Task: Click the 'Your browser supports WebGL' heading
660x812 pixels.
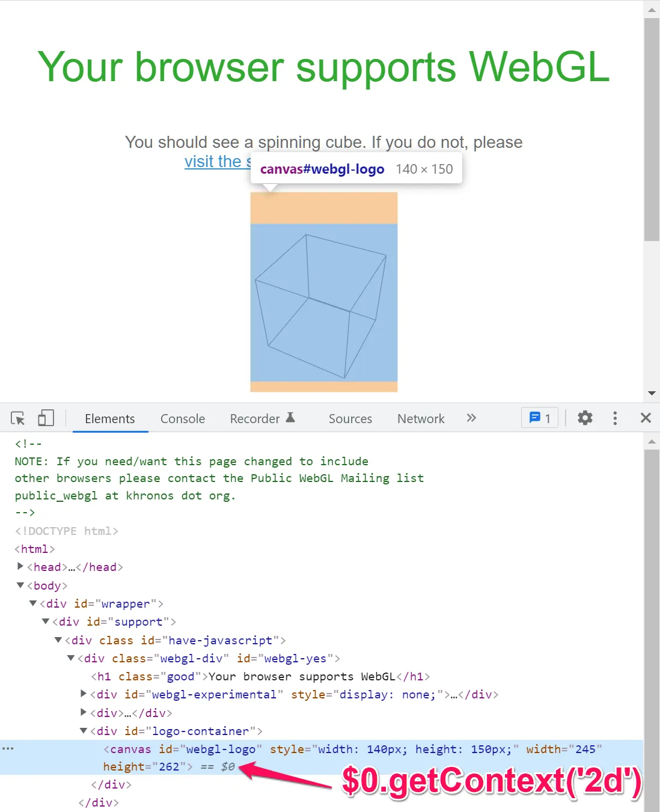Action: (x=324, y=67)
